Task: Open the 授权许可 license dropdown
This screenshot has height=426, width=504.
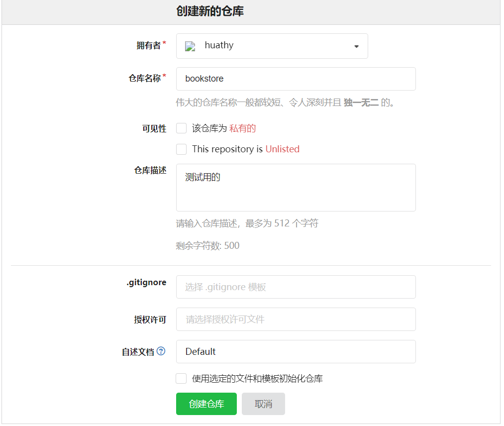Action: pos(296,319)
